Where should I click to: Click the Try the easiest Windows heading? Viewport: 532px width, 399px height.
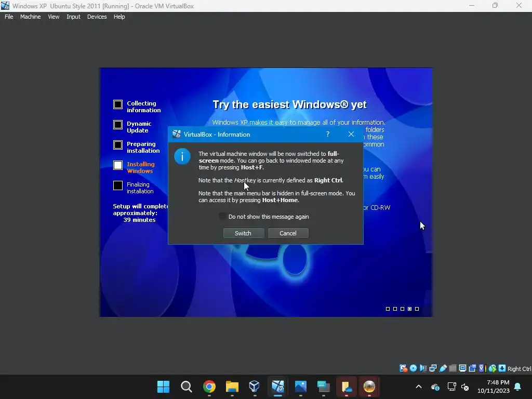(289, 104)
